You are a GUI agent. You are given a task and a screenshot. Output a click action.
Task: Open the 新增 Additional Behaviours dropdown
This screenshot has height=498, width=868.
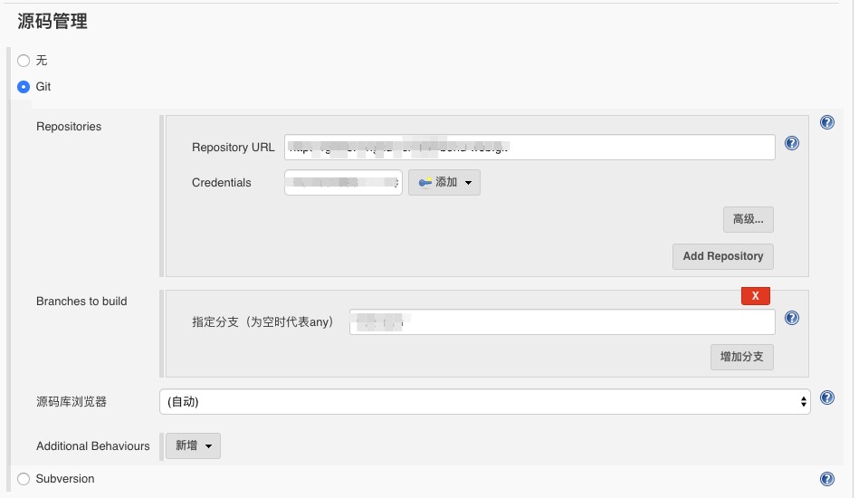[x=193, y=445]
